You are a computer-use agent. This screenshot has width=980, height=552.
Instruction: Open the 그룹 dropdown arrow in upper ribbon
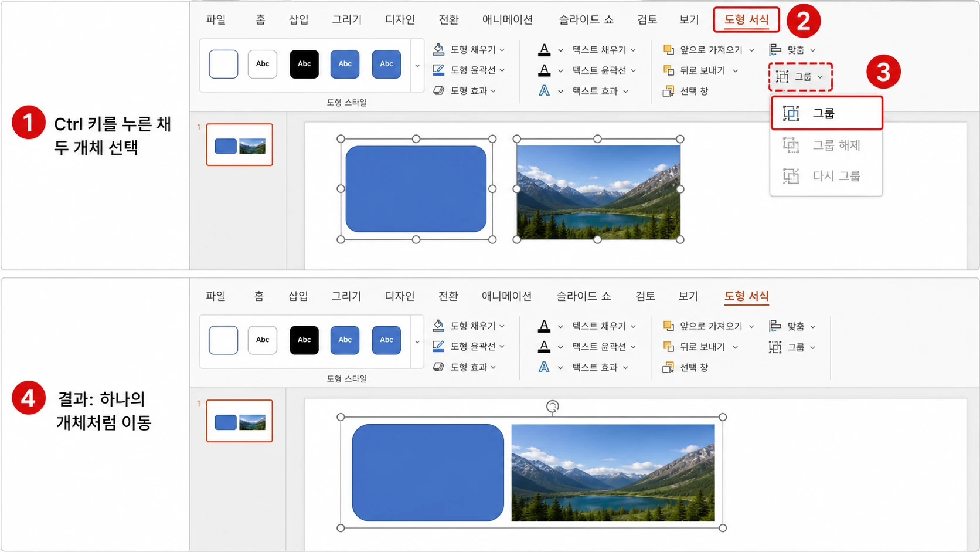coord(820,77)
